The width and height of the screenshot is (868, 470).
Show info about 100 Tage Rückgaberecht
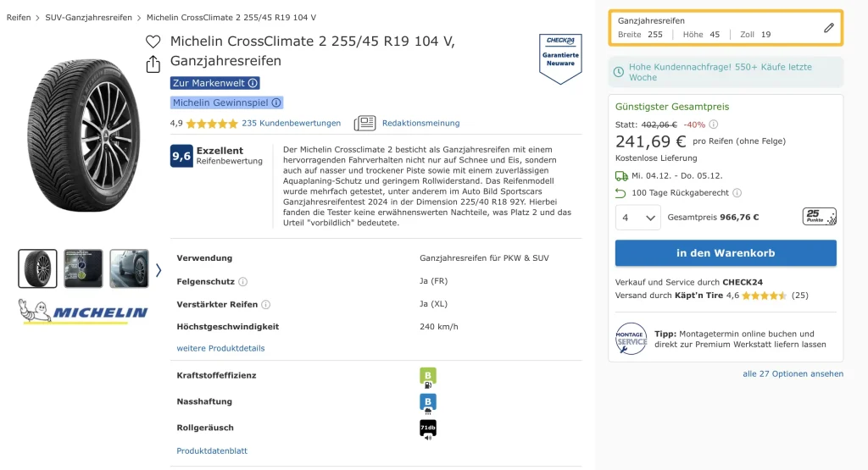point(737,193)
